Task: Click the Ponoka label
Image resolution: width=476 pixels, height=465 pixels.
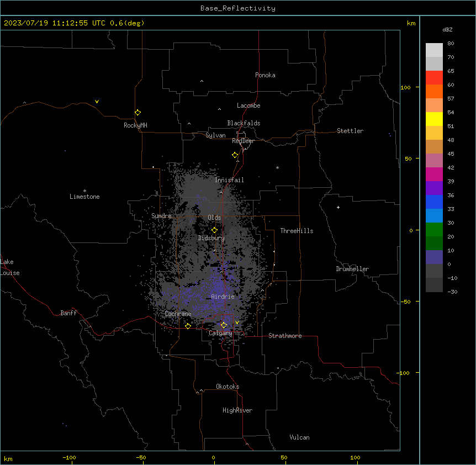Action: click(x=265, y=75)
